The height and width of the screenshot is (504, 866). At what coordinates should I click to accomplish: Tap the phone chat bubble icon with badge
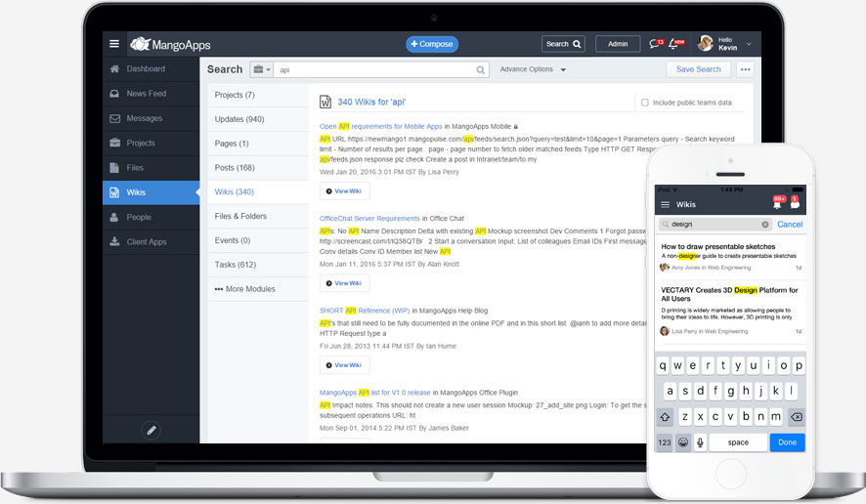(x=795, y=202)
